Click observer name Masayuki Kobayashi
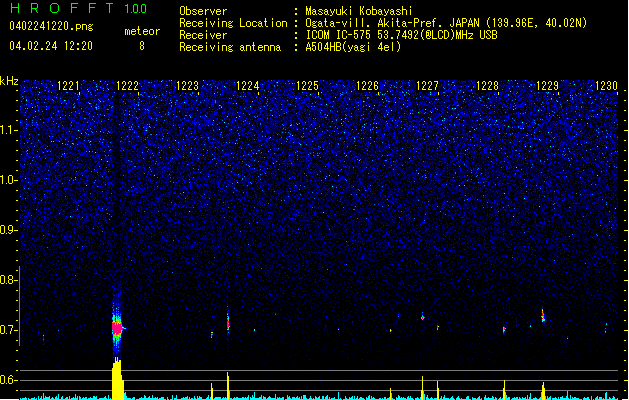 click(359, 11)
